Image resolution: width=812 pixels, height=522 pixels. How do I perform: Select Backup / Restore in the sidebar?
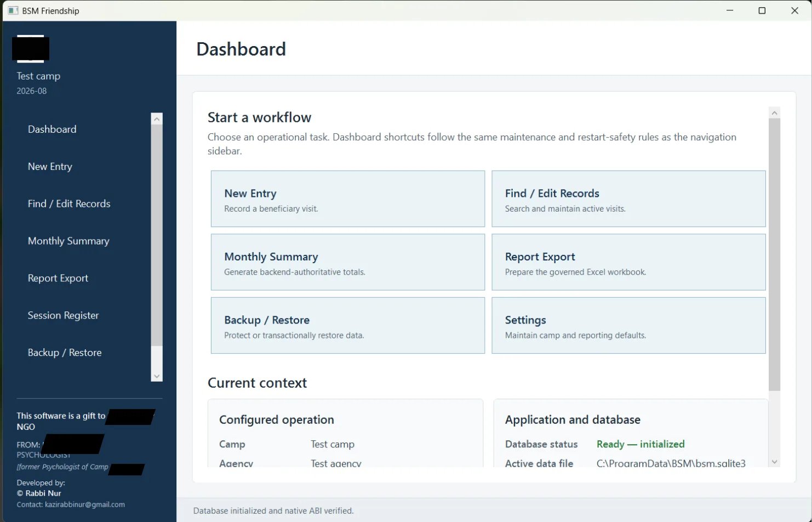point(65,353)
